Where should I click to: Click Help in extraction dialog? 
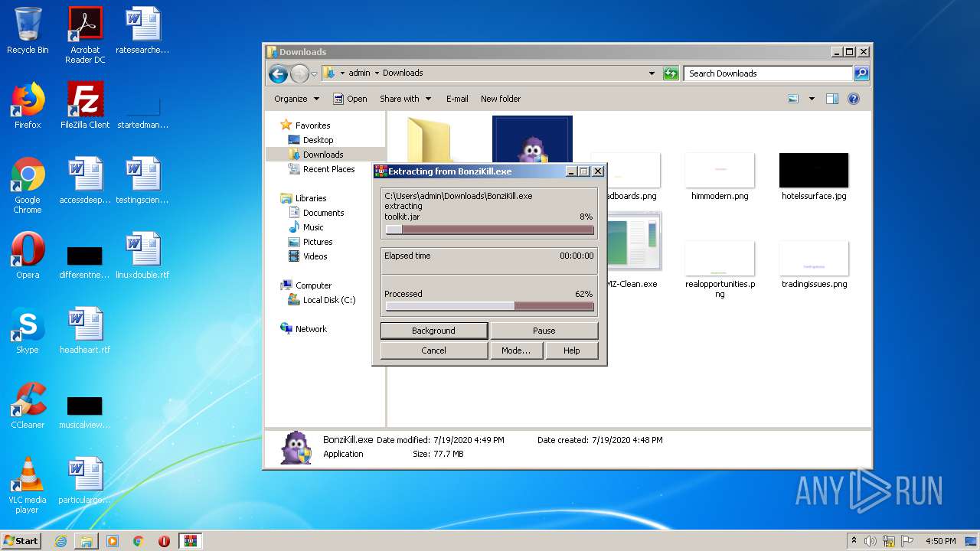[x=572, y=350]
